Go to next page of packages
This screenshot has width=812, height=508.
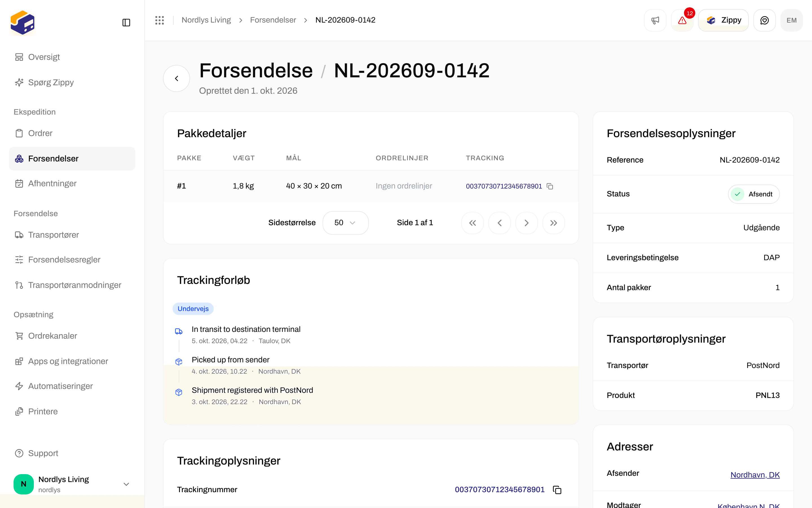coord(526,223)
